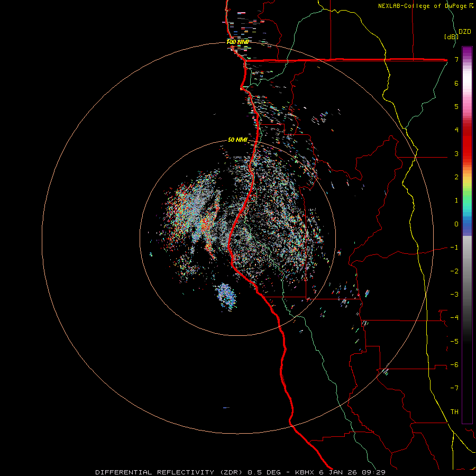Click the -5 value on color scale

[454, 341]
